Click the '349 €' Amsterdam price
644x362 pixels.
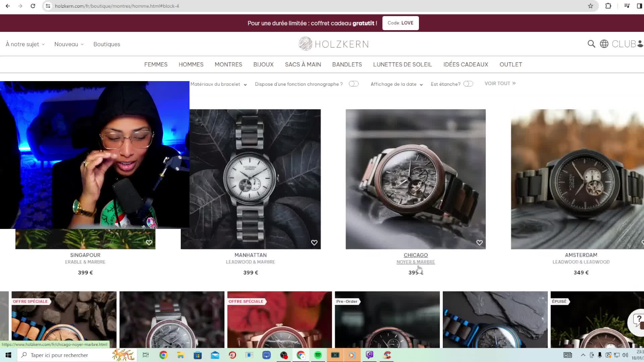click(581, 273)
